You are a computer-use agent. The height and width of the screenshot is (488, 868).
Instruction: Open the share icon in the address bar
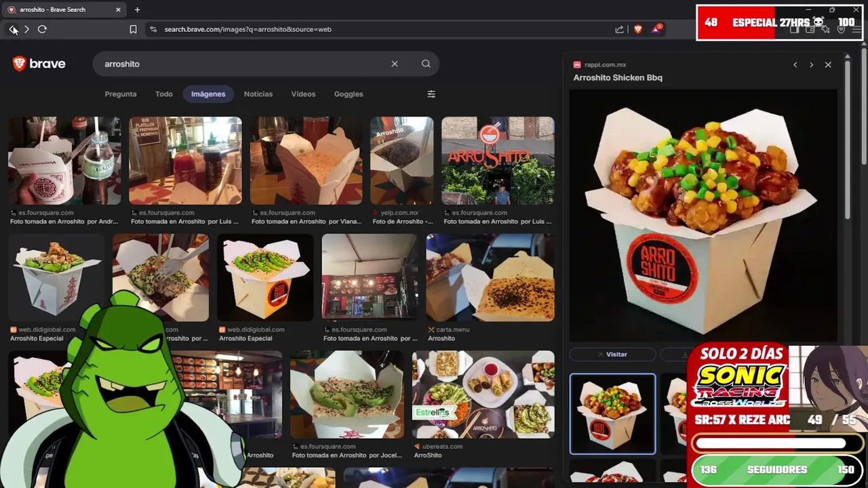619,29
